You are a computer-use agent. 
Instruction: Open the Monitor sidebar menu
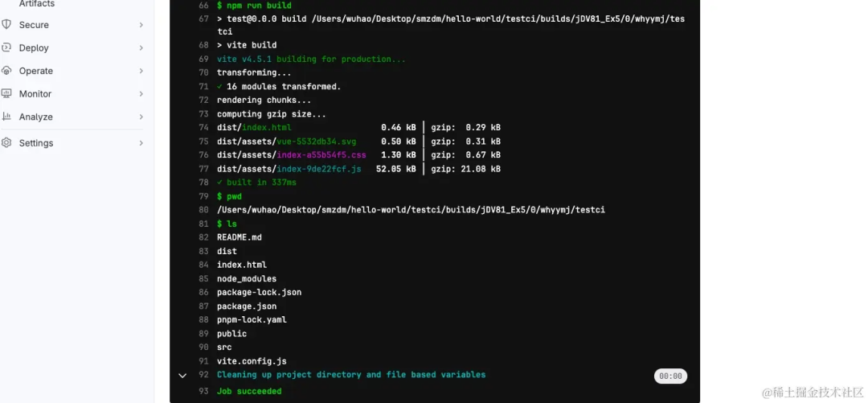pos(35,94)
